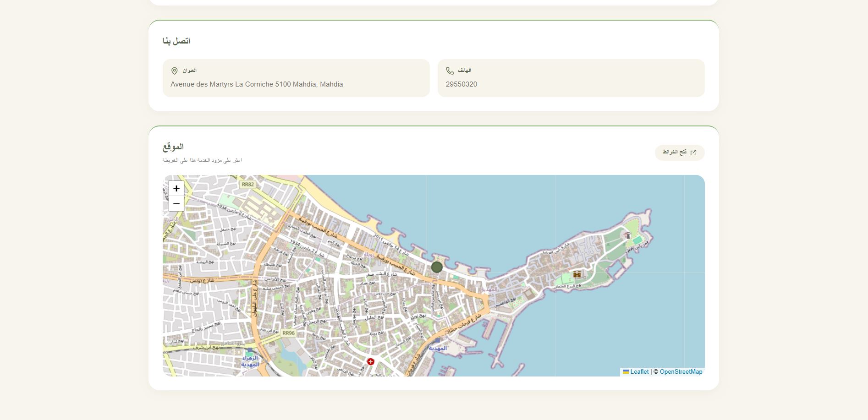Open the map in external maps app

680,153
